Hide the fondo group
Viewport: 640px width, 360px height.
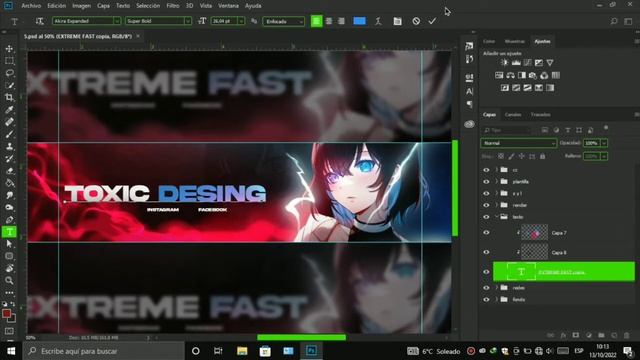(486, 300)
